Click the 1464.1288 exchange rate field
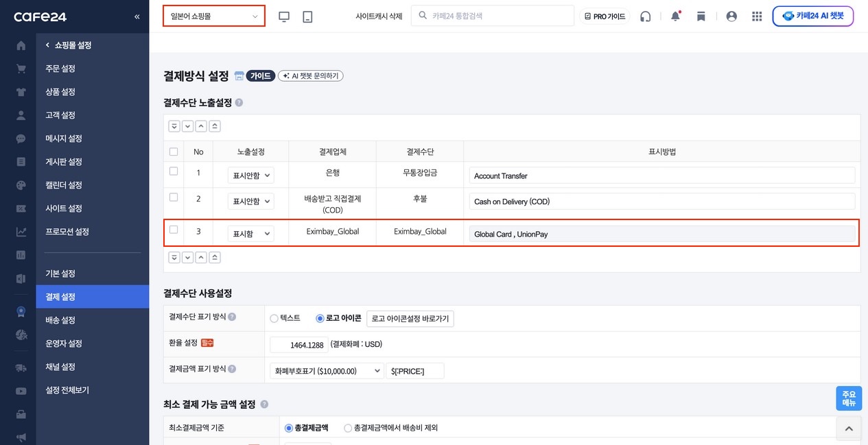This screenshot has height=445, width=868. tap(298, 344)
